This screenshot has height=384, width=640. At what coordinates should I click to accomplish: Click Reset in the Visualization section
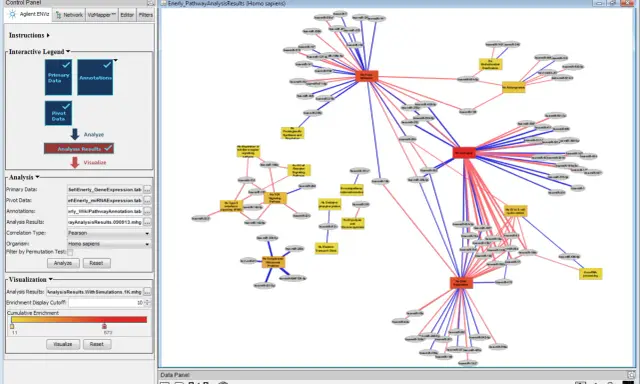coord(97,344)
